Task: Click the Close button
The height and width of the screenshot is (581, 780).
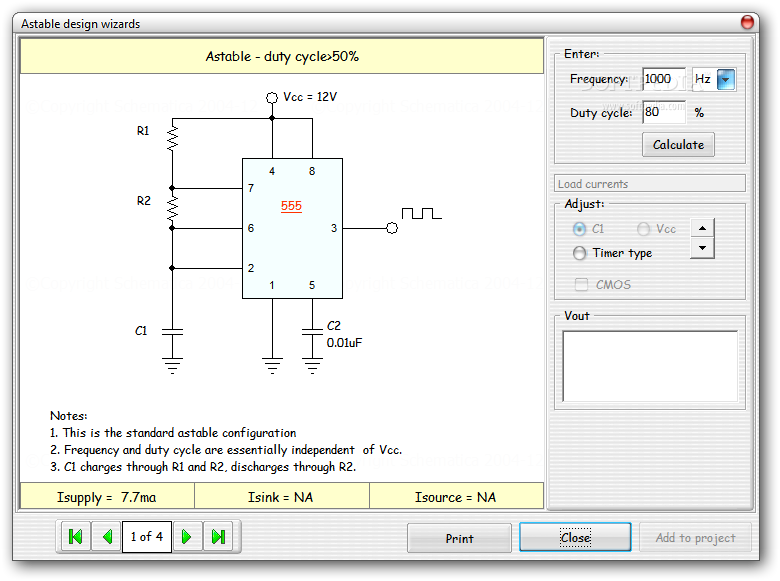Action: 575,537
